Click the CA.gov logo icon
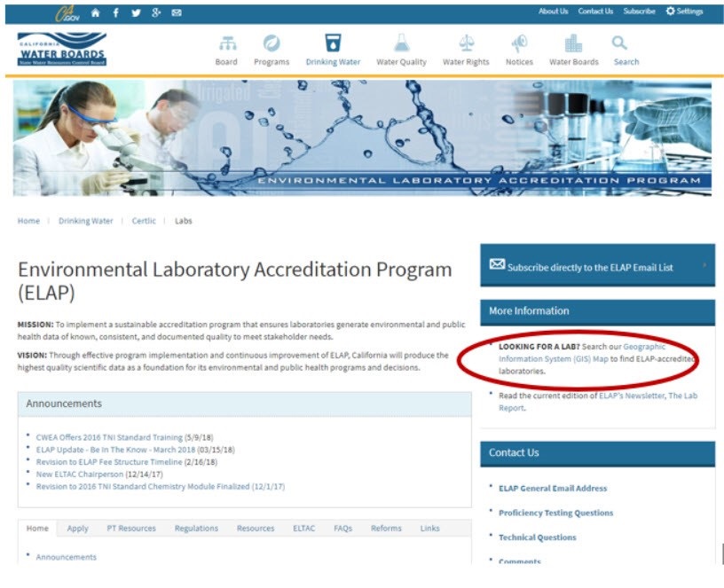 [x=67, y=13]
